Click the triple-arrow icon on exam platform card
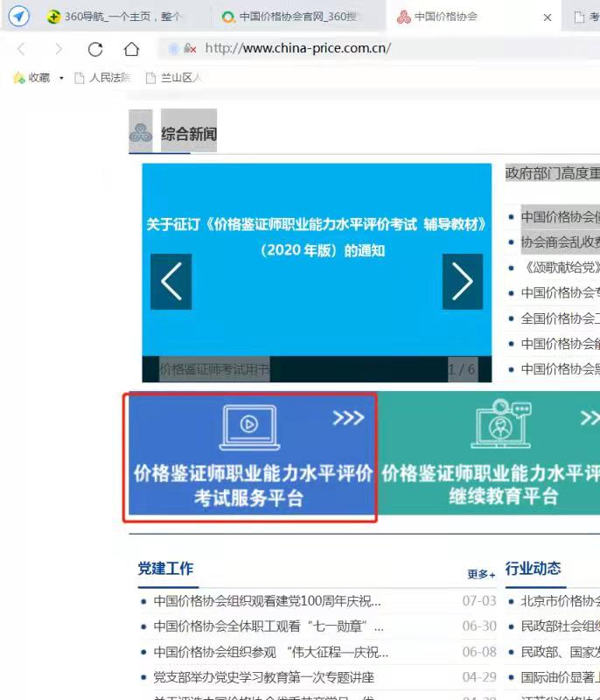 point(348,418)
